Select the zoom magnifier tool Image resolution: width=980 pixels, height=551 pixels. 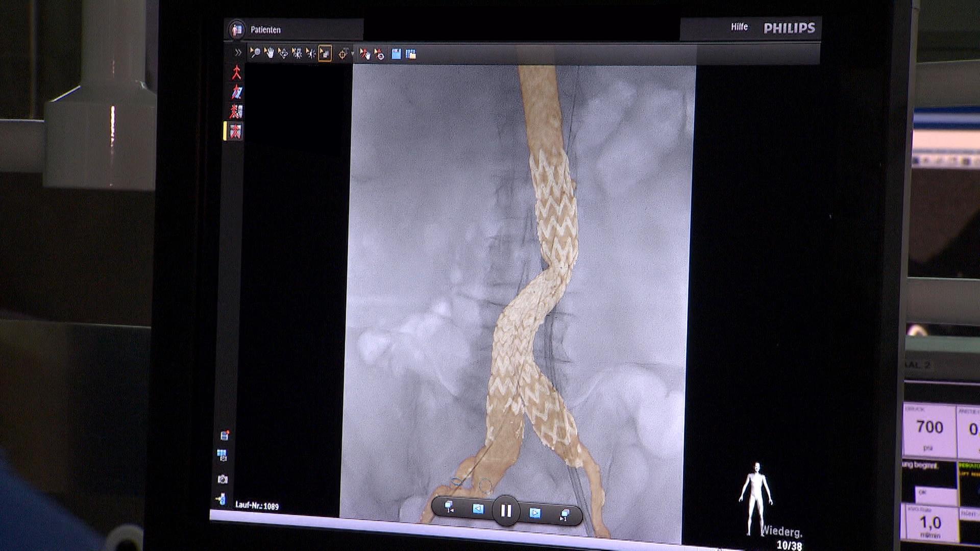255,53
